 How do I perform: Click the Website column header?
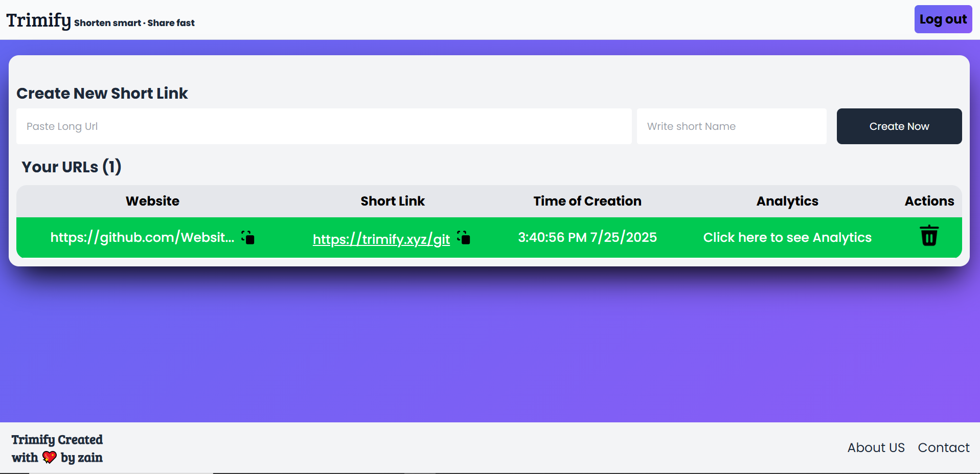click(x=152, y=201)
